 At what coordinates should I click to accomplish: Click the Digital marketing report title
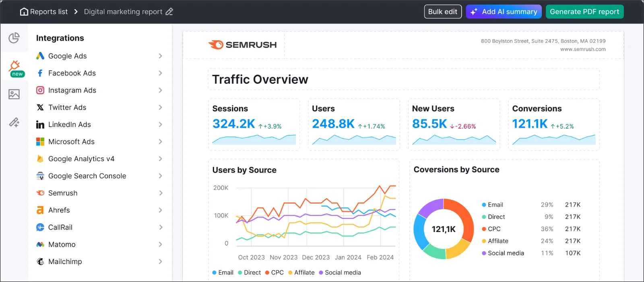(123, 12)
